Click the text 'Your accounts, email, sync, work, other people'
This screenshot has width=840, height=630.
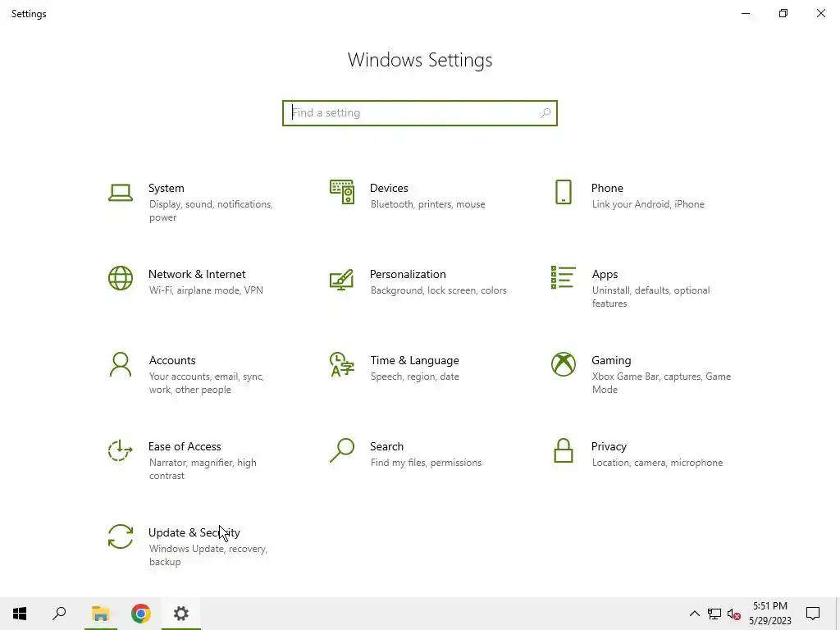(206, 383)
